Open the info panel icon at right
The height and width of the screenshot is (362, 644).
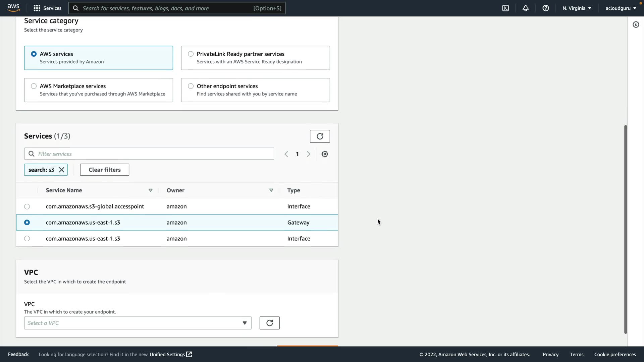(x=636, y=24)
